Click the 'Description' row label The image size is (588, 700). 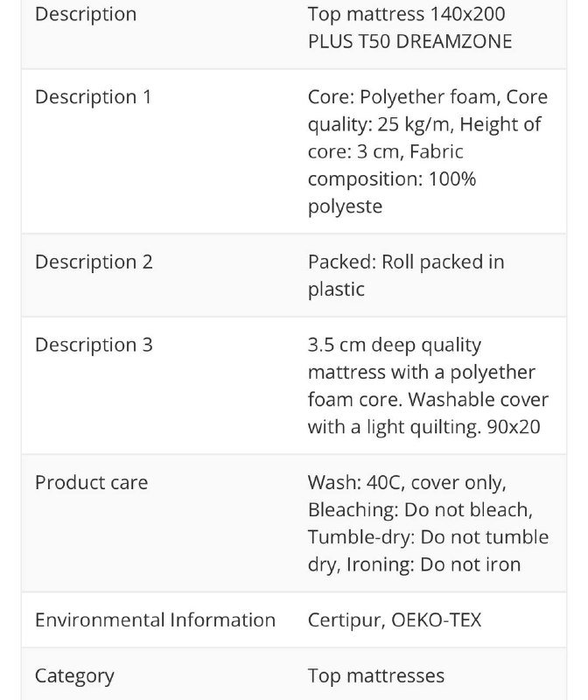pos(86,15)
